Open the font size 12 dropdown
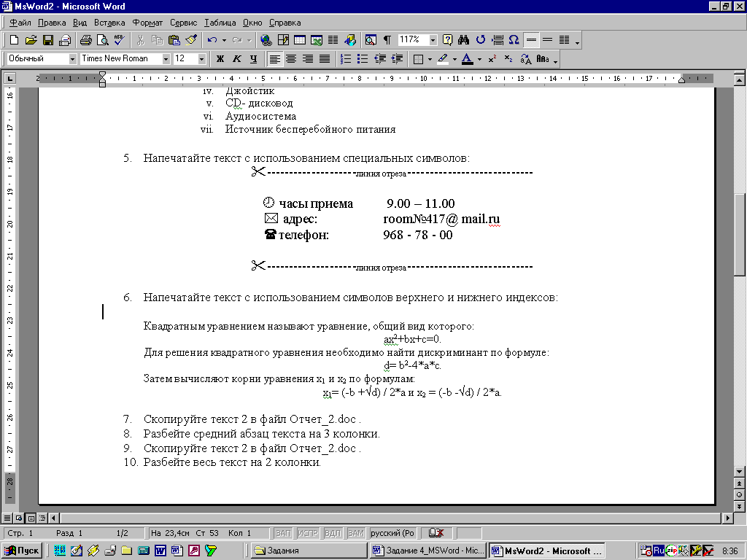Image resolution: width=747 pixels, height=560 pixels. 201,59
